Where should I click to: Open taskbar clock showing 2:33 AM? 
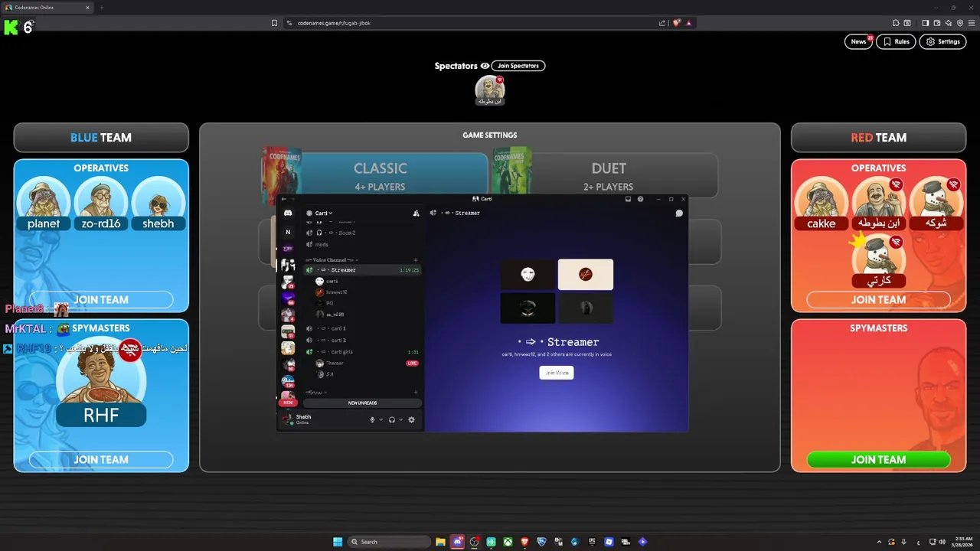[x=962, y=542]
